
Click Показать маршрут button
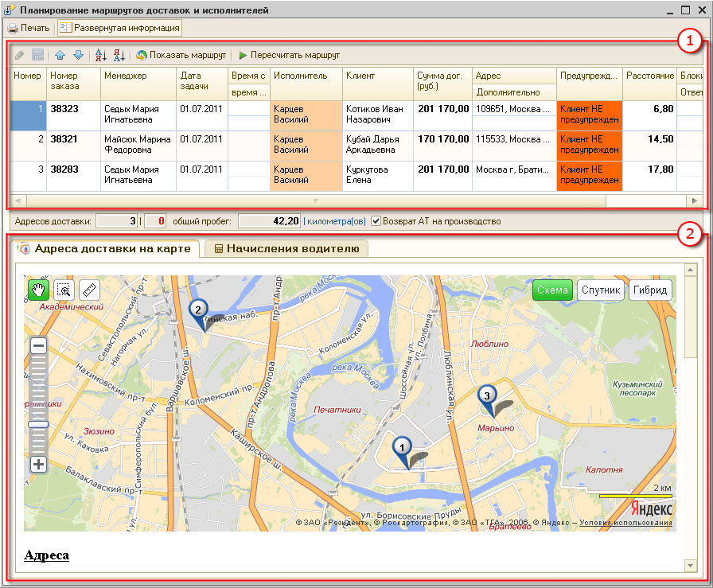coord(181,55)
